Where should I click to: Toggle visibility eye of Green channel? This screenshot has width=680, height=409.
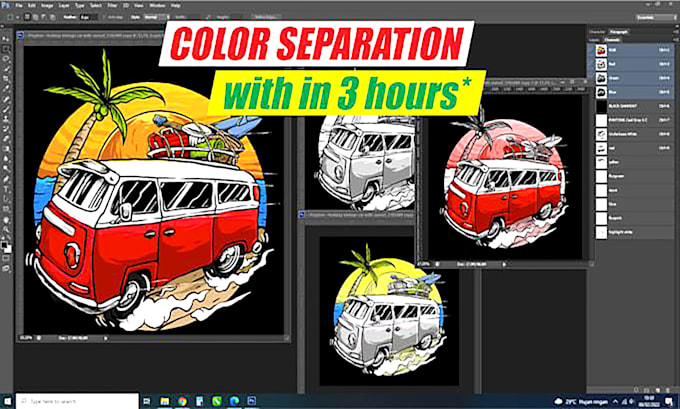point(591,79)
